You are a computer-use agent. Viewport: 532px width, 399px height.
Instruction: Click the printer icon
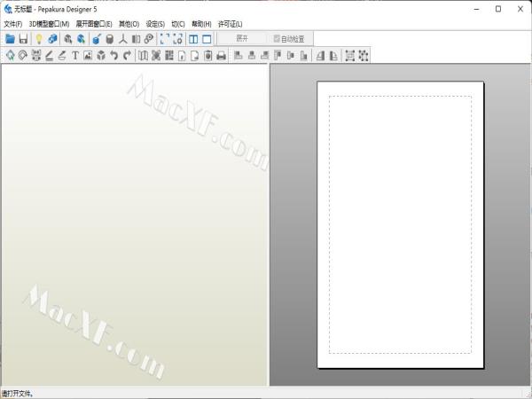[x=221, y=55]
